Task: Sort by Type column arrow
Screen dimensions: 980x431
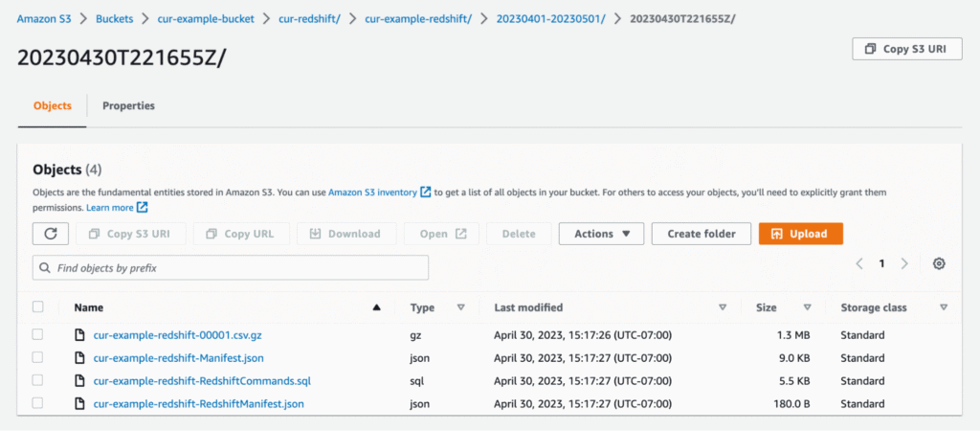Action: pyautogui.click(x=461, y=307)
